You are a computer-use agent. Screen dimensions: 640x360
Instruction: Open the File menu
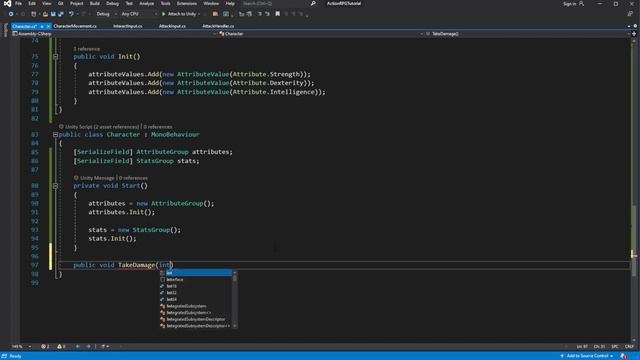pyautogui.click(x=18, y=4)
